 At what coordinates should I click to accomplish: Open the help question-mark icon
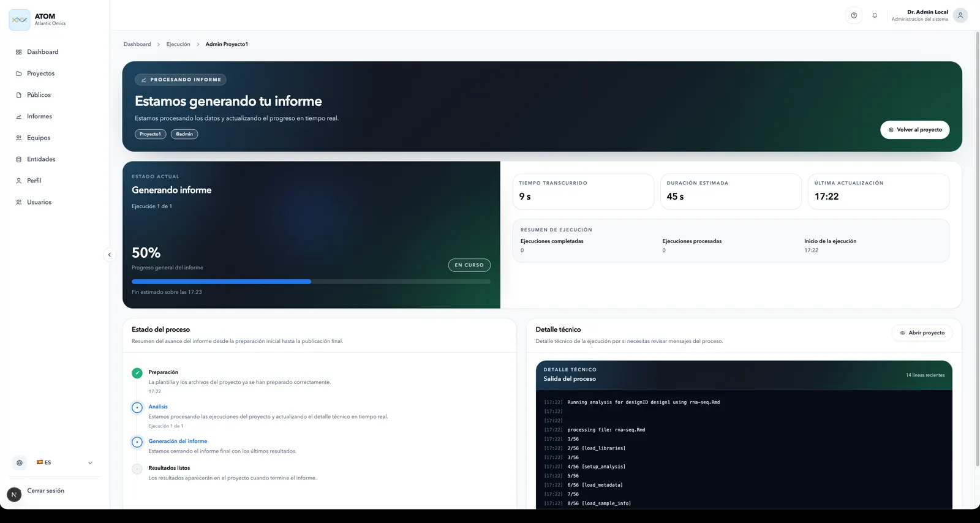[x=854, y=15]
